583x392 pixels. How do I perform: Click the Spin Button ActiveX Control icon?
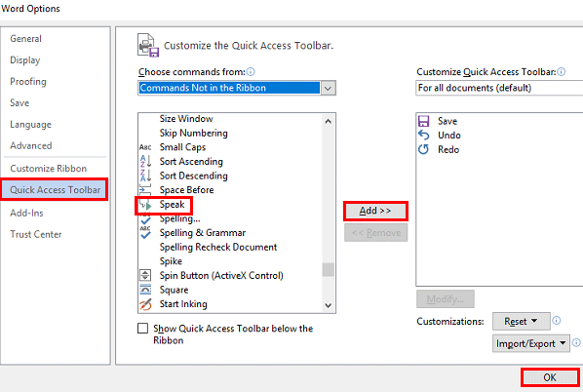(145, 276)
